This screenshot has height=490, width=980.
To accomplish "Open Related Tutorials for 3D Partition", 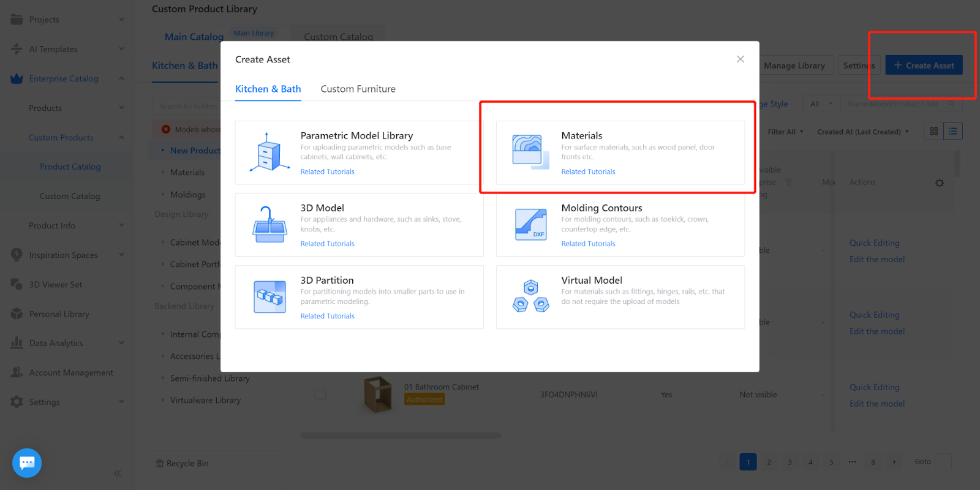I will 327,316.
